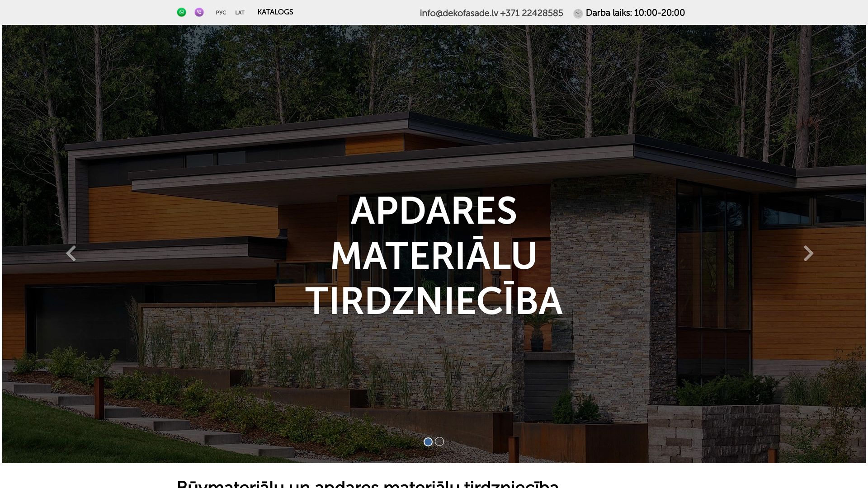This screenshot has height=488, width=868.
Task: Go to the previous slide with left arrow
Action: [x=71, y=253]
